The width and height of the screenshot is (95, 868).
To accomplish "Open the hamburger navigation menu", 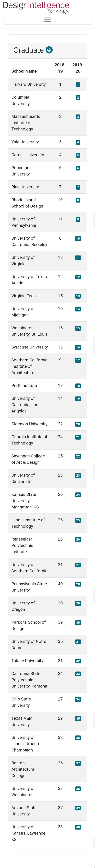I will (x=47, y=19).
